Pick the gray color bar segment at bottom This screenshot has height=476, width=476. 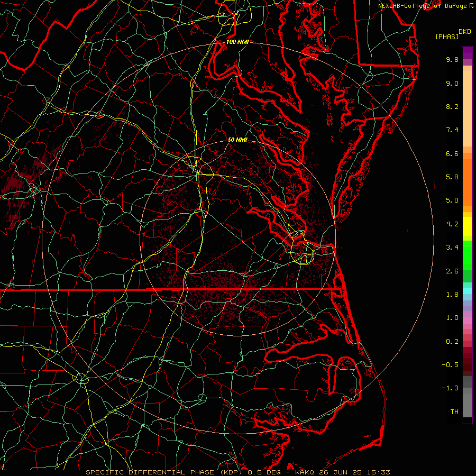[467, 405]
